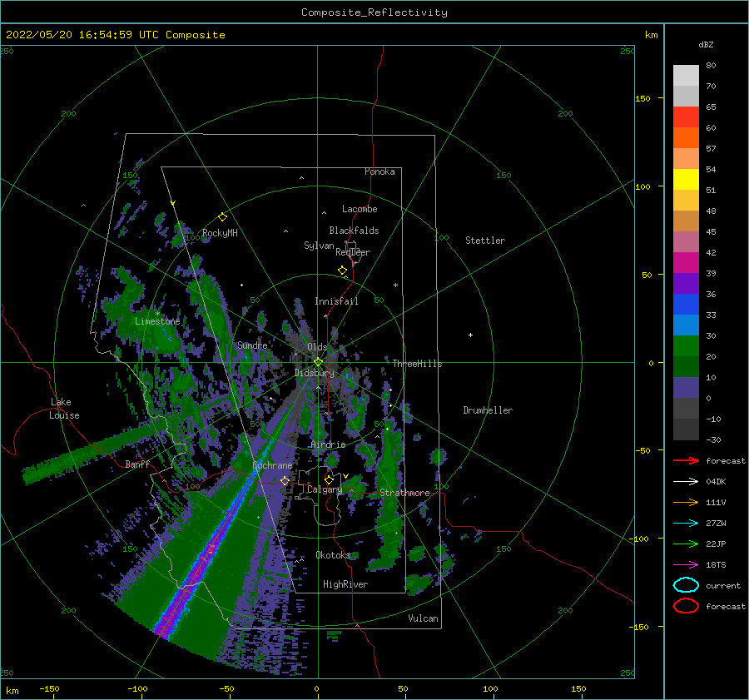Viewport: 749px width, 700px height.
Task: Click the Limestone label
Action: point(157,321)
